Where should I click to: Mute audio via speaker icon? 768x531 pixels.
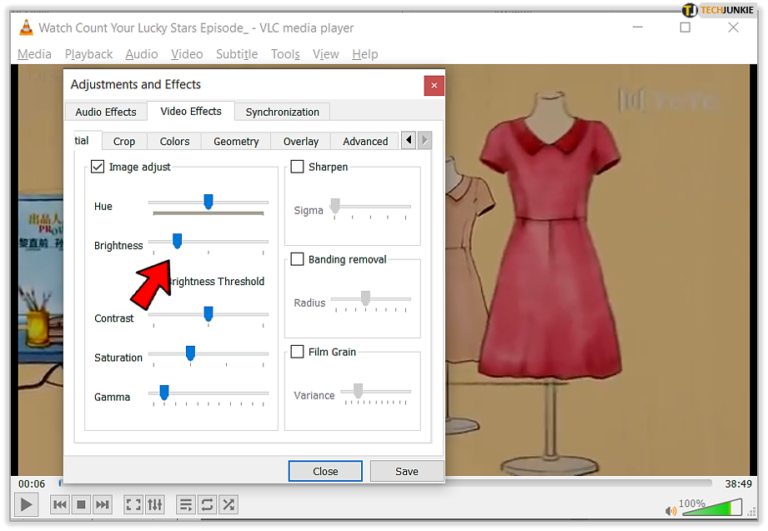671,511
